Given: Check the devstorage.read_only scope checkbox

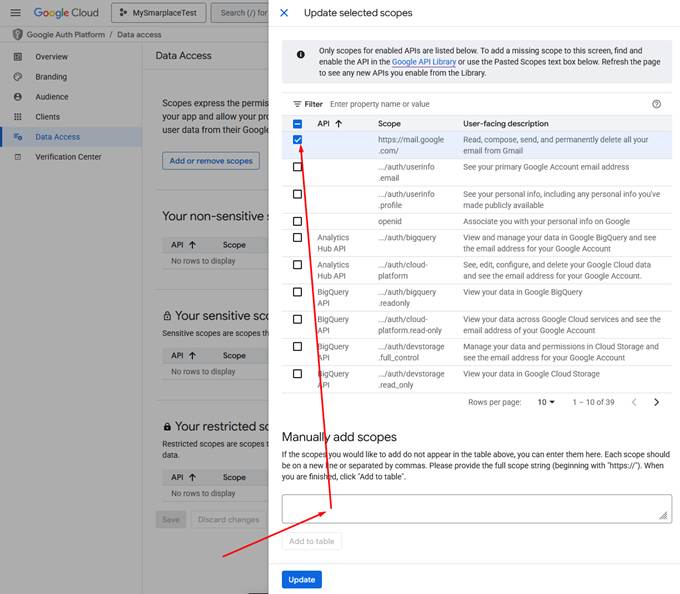Looking at the screenshot, I should [x=298, y=374].
